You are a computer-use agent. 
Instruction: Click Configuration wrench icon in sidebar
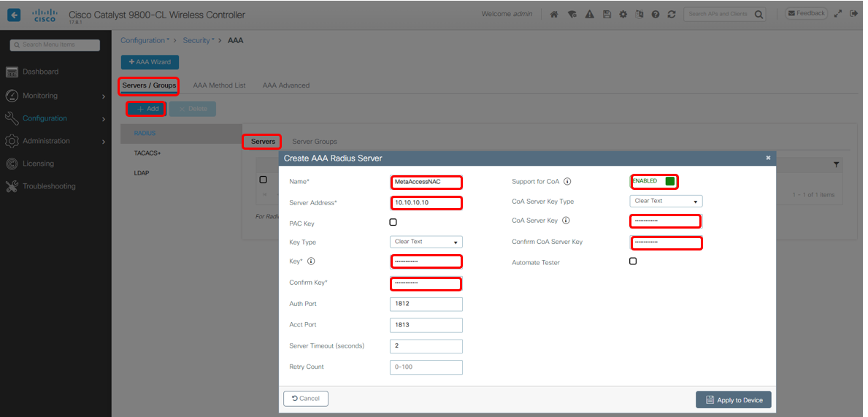[12, 118]
